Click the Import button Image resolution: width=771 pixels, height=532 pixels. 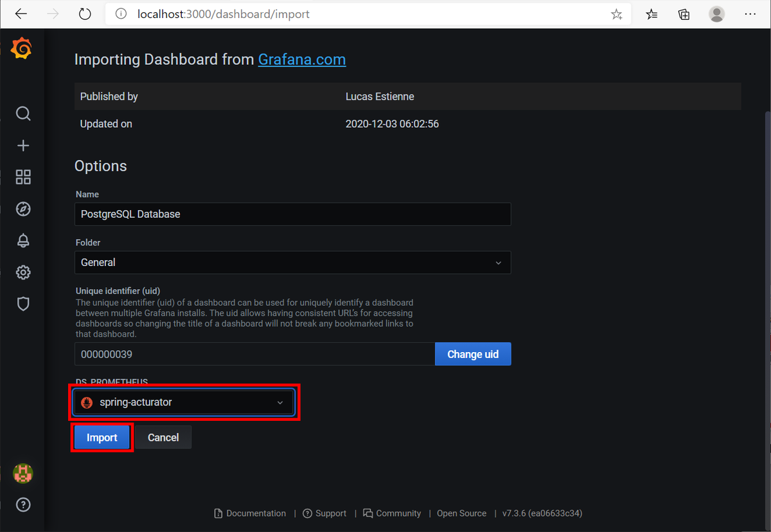tap(102, 438)
